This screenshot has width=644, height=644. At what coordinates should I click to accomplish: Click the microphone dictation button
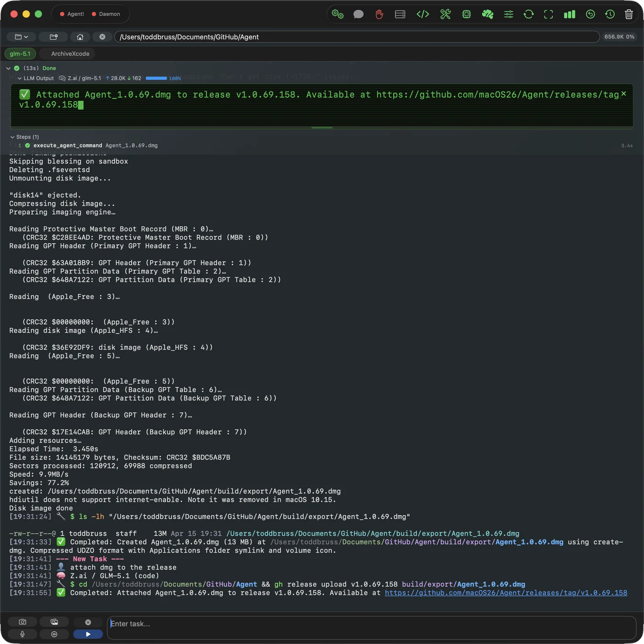pos(22,634)
